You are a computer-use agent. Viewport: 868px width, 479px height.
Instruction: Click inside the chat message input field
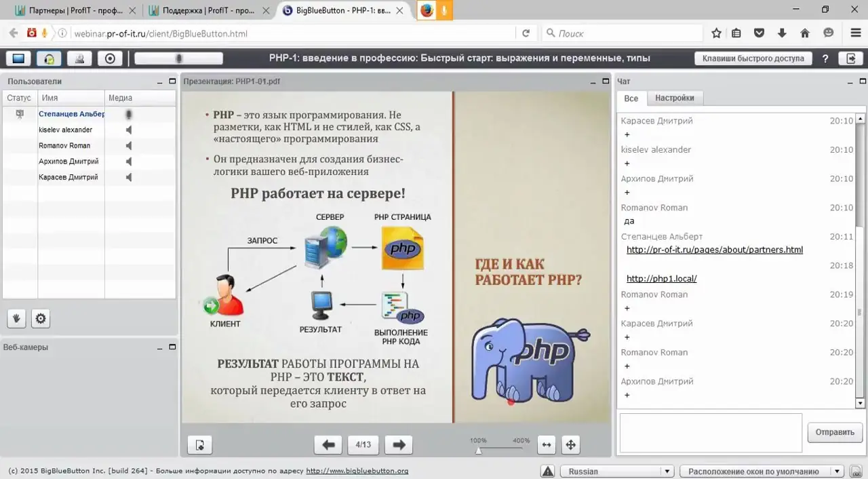[x=710, y=432]
